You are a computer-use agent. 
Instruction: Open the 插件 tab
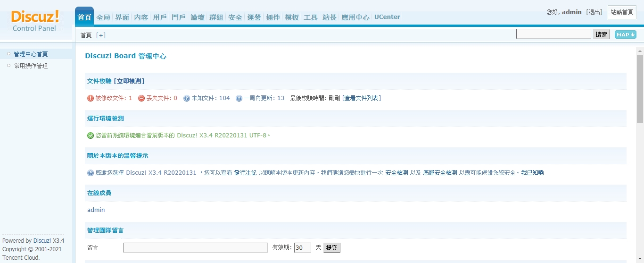[x=273, y=17]
